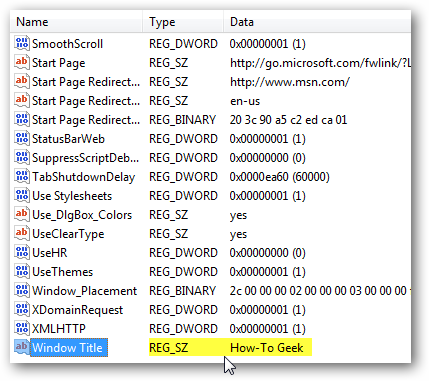Click the Use_DlgBox_Colors string icon
Image resolution: width=429 pixels, height=381 pixels.
22,215
